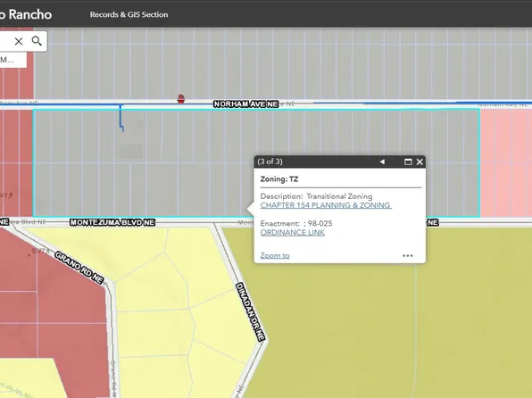This screenshot has width=532, height=398.
Task: Click the pink zoning parcel at right
Action: (x=505, y=163)
